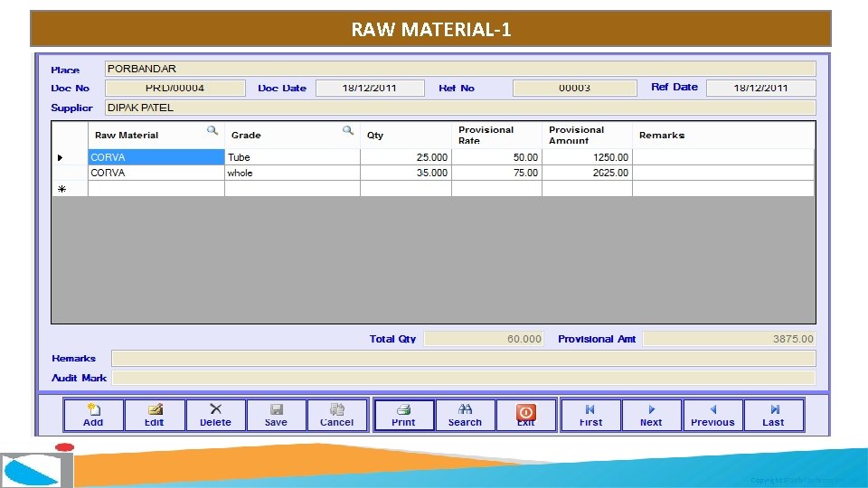Screen dimensions: 868x488
Task: Open the Search binoculars button
Action: (465, 415)
